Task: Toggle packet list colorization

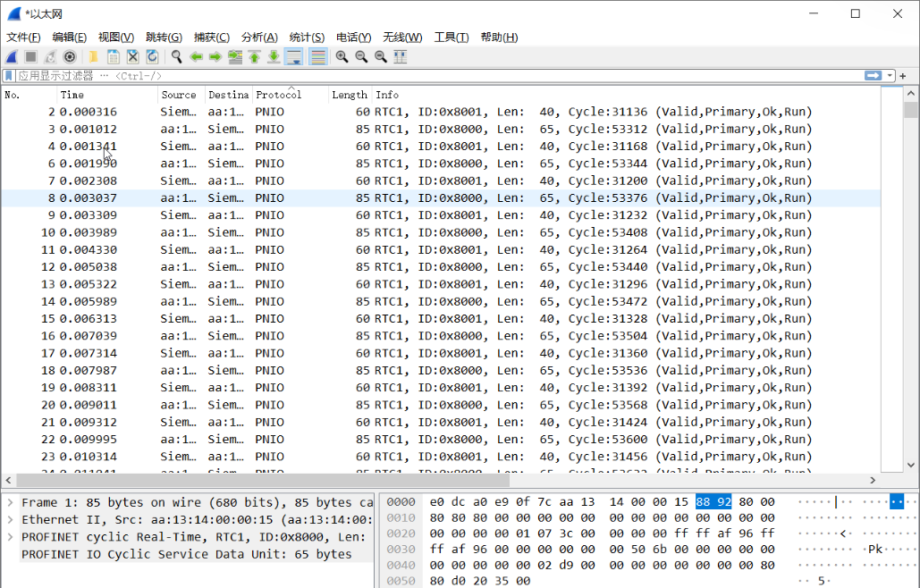Action: tap(317, 57)
